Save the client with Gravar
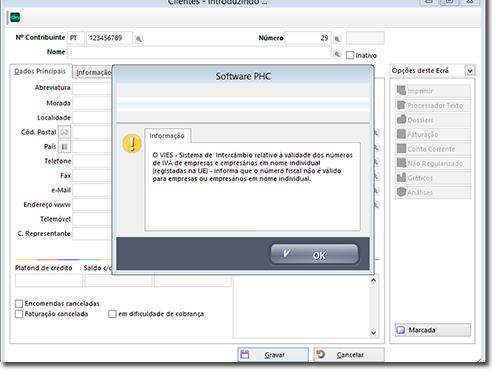The image size is (496, 385). [273, 354]
